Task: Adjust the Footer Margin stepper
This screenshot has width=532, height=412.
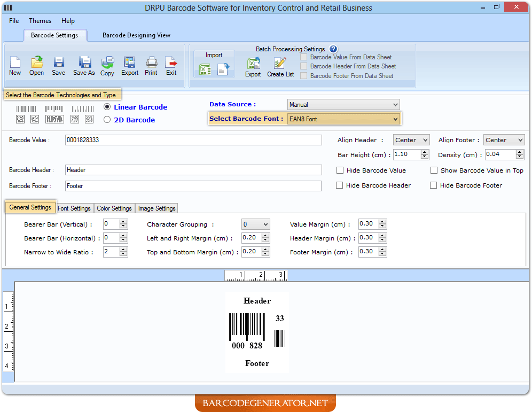Action: [x=382, y=252]
